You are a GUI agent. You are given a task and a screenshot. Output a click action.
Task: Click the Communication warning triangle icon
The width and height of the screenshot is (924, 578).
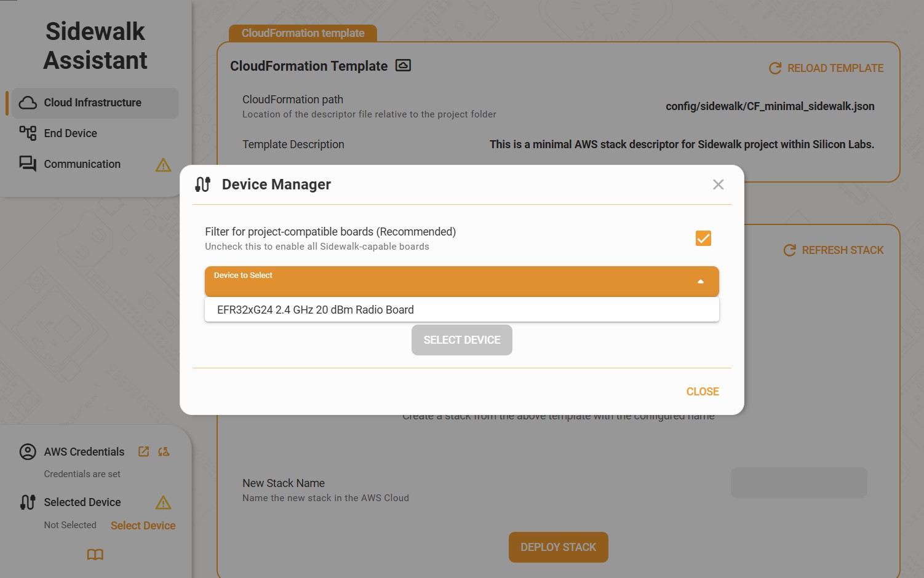tap(163, 165)
